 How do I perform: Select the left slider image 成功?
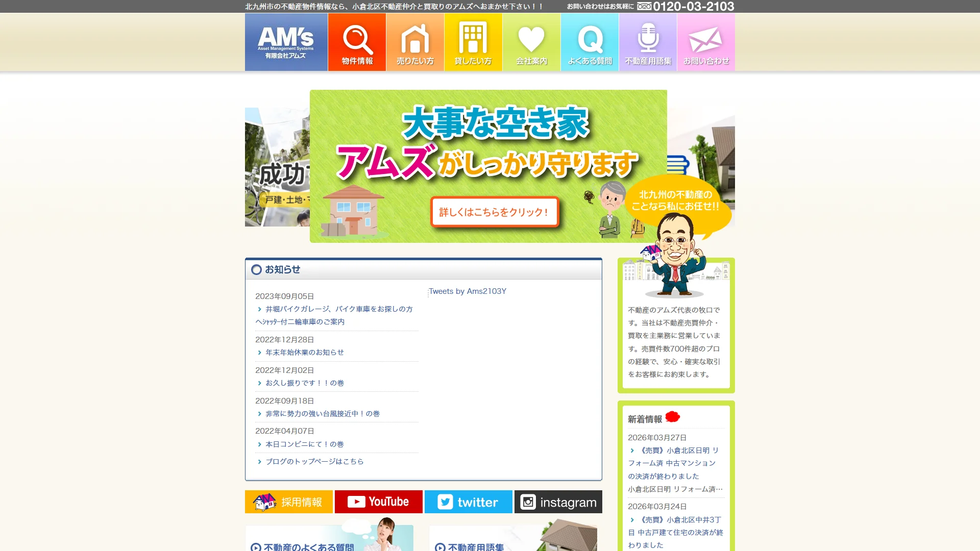[277, 167]
